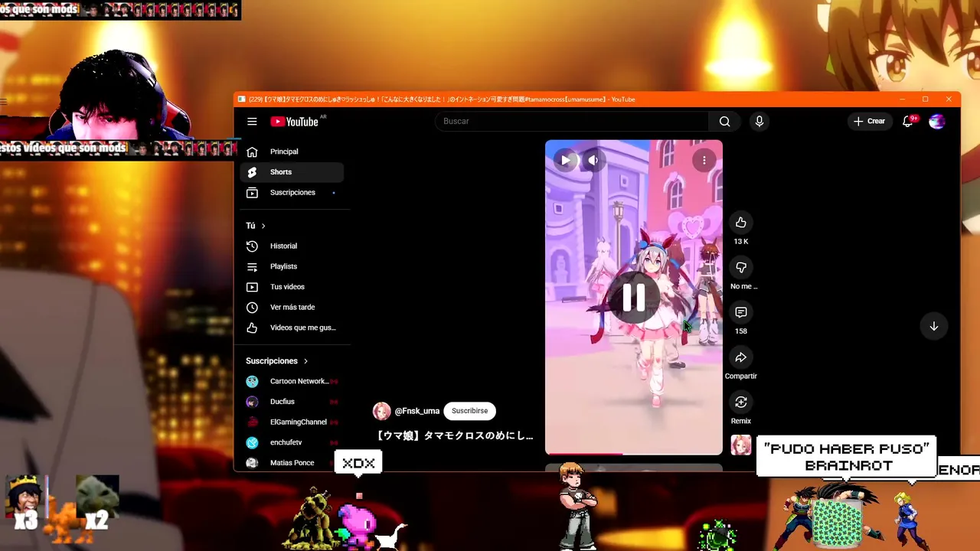
Task: Minimize the YouTube browser window
Action: click(903, 99)
